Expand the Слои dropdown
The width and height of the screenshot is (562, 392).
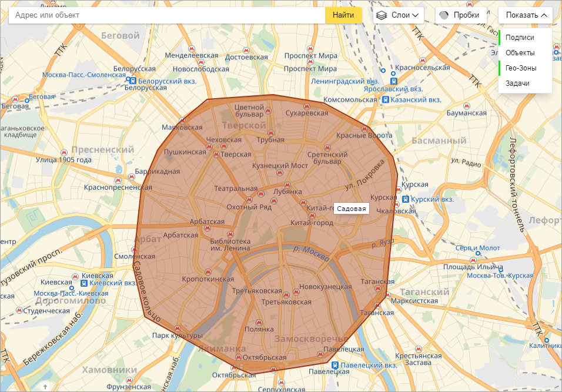pos(399,15)
